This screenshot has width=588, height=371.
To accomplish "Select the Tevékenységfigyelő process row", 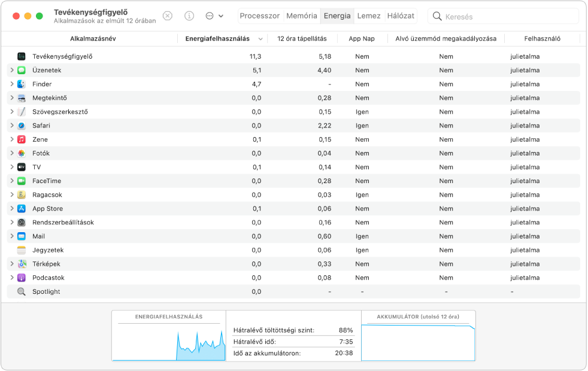I will [180, 57].
